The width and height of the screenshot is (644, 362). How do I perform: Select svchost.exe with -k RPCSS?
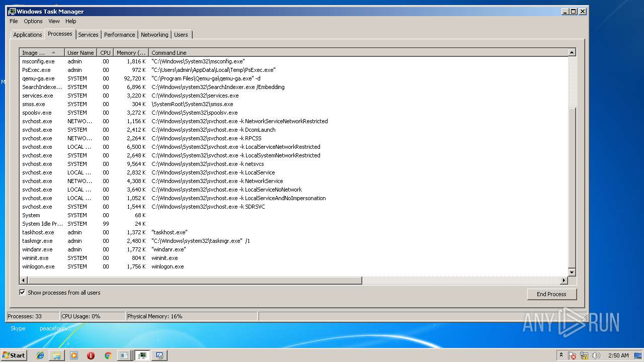point(293,138)
